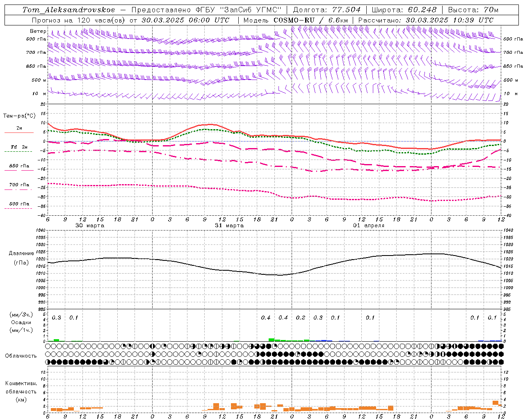Click the Давление pressure panel label
Image resolution: width=525 pixels, height=420 pixels.
pos(21,253)
